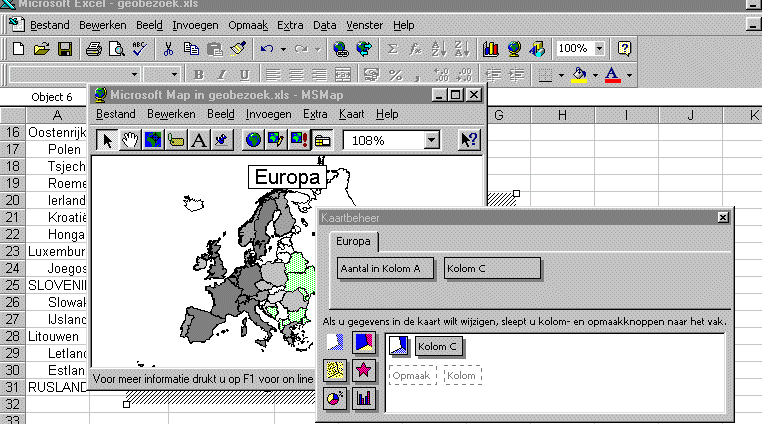Open Print Preview icon

tap(117, 49)
